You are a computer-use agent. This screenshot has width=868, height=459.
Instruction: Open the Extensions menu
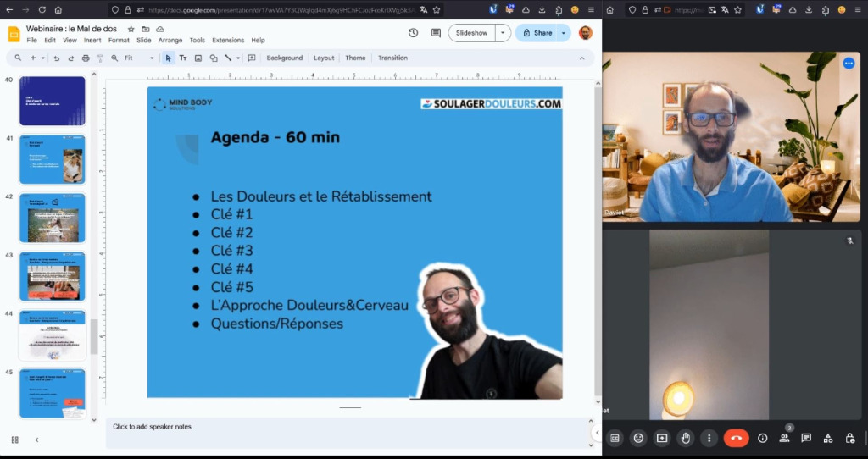[x=227, y=40]
